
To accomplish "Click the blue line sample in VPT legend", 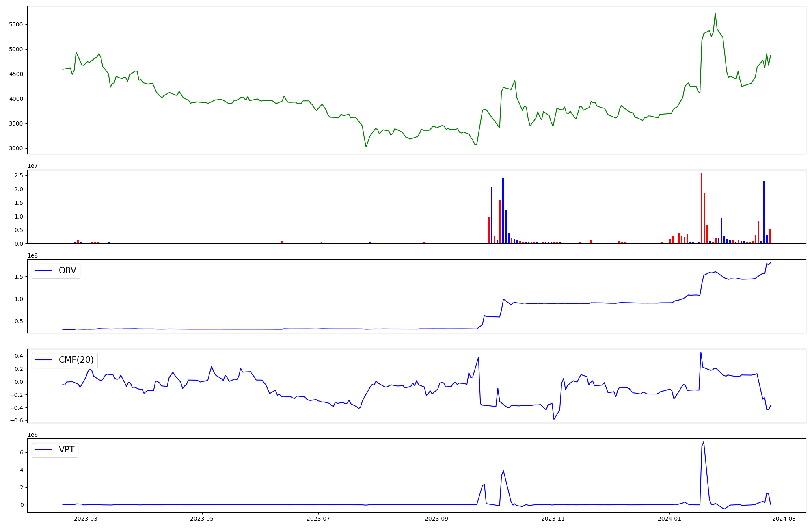I will [x=44, y=450].
